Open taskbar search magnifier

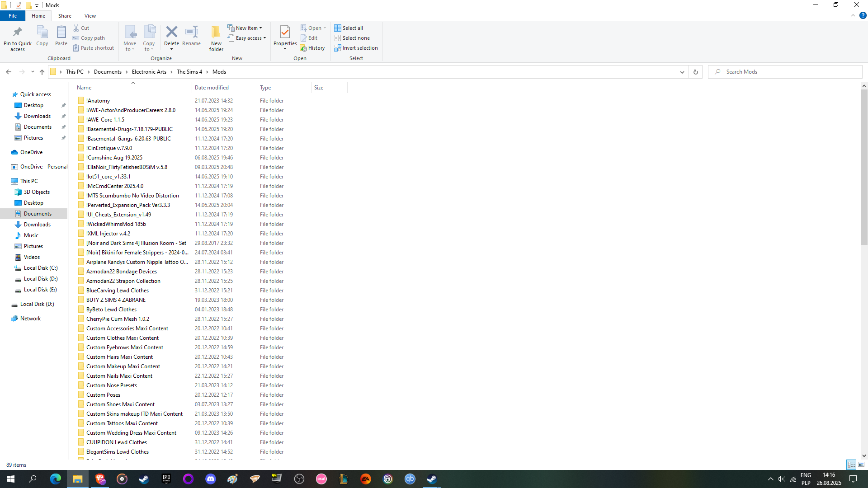pyautogui.click(x=33, y=479)
